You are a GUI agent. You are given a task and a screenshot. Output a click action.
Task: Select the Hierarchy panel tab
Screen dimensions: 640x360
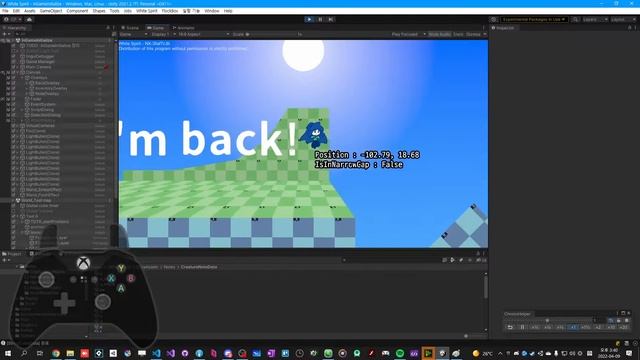(15, 28)
